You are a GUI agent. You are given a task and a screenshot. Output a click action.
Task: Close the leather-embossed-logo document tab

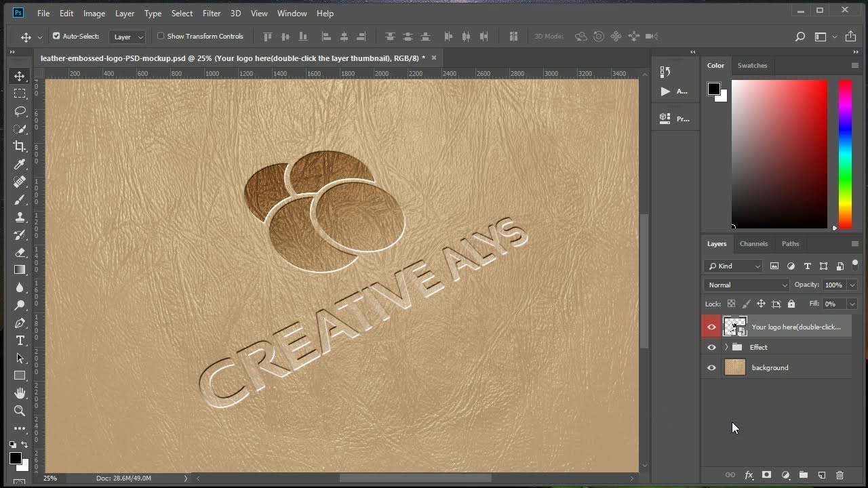tap(434, 58)
